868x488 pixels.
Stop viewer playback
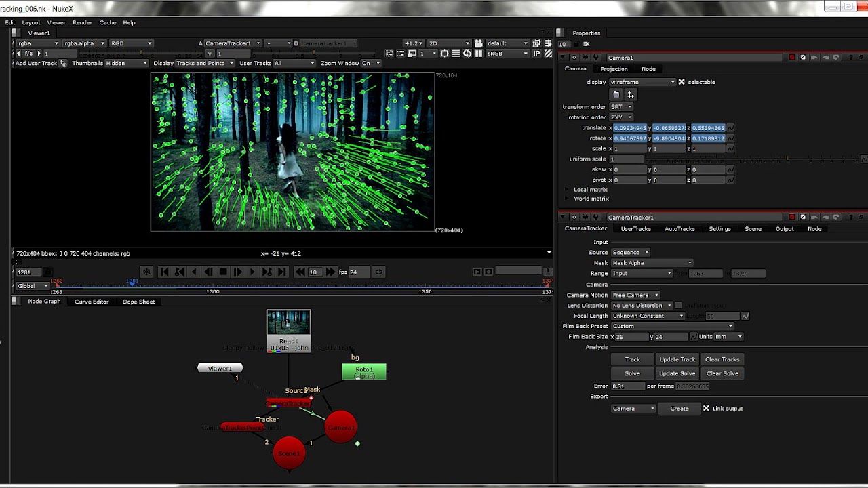(x=223, y=272)
